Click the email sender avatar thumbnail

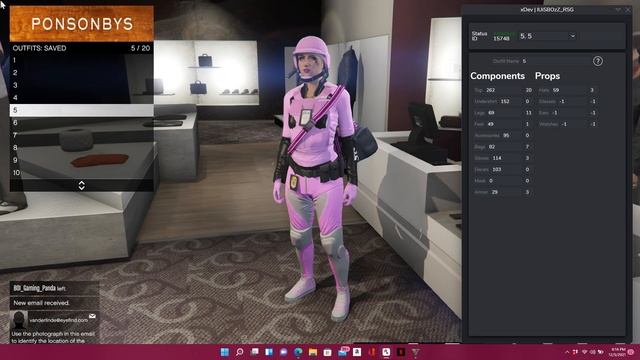pyautogui.click(x=19, y=320)
